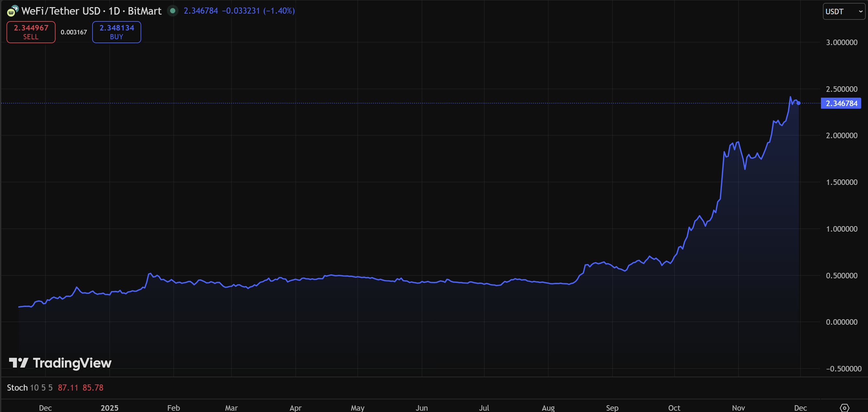
Task: Click the Stoch value 87.11
Action: (68, 387)
